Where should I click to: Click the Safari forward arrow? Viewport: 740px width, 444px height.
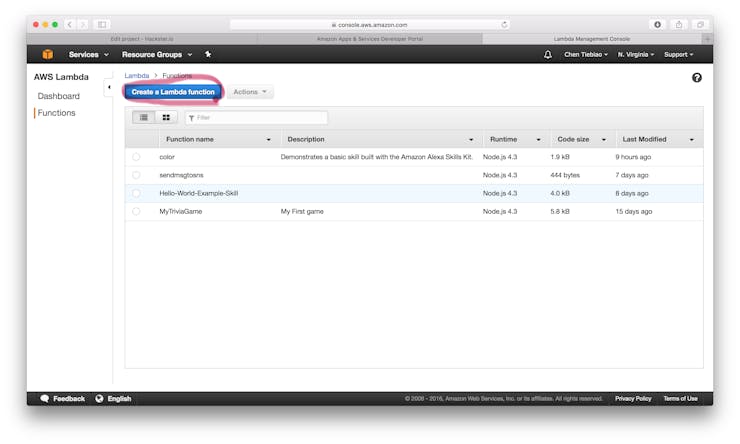click(x=83, y=25)
